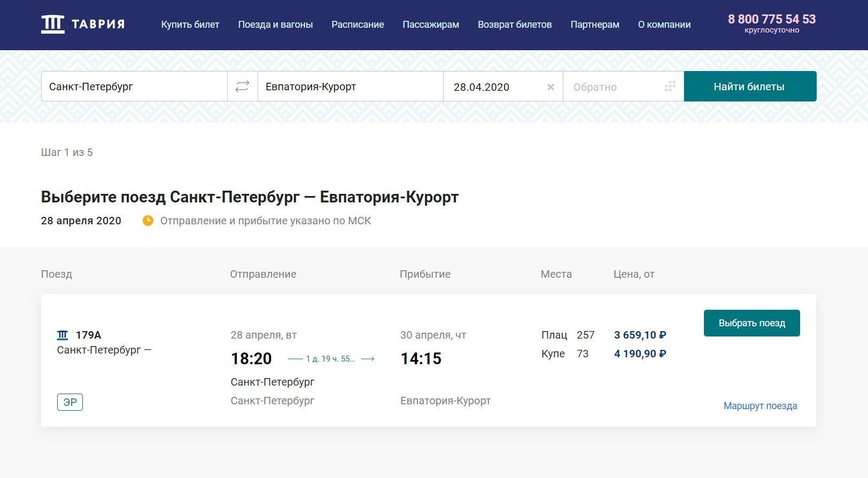Go to Расписание page
The width and height of the screenshot is (868, 478).
click(x=358, y=25)
